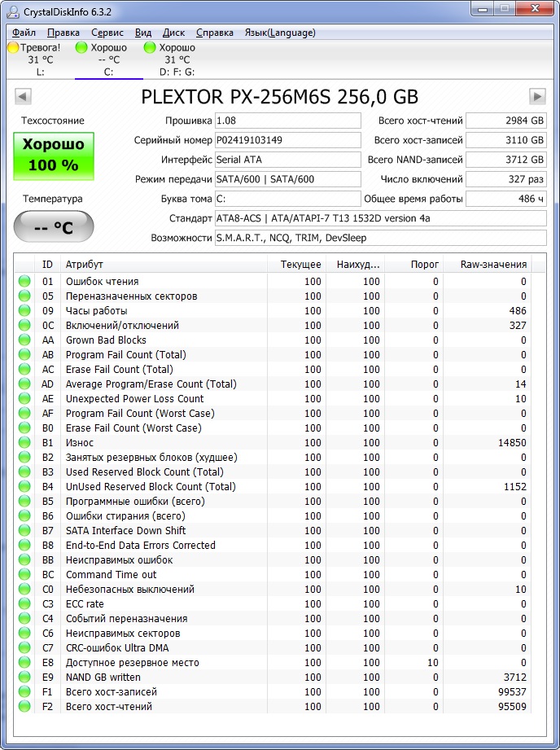
Task: Select the Average Program/Erase Count row
Action: click(x=273, y=384)
